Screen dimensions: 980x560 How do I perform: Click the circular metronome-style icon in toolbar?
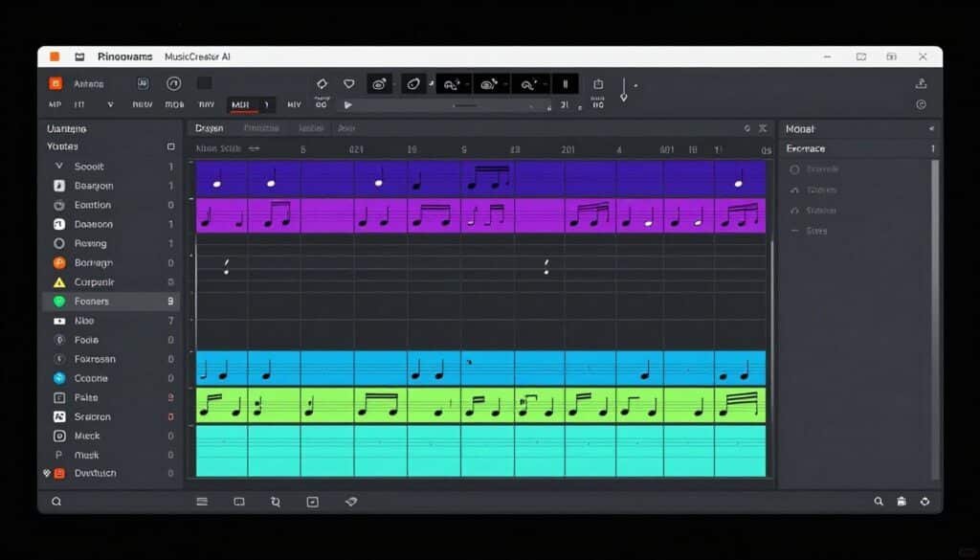tap(174, 83)
